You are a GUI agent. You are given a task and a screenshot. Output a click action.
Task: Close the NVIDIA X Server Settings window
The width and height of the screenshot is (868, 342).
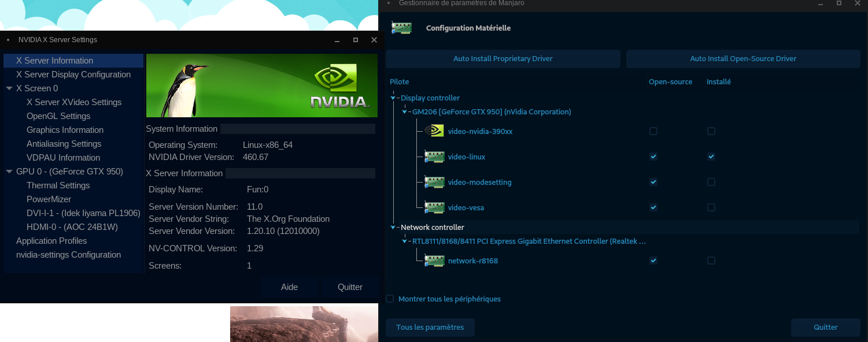[374, 40]
